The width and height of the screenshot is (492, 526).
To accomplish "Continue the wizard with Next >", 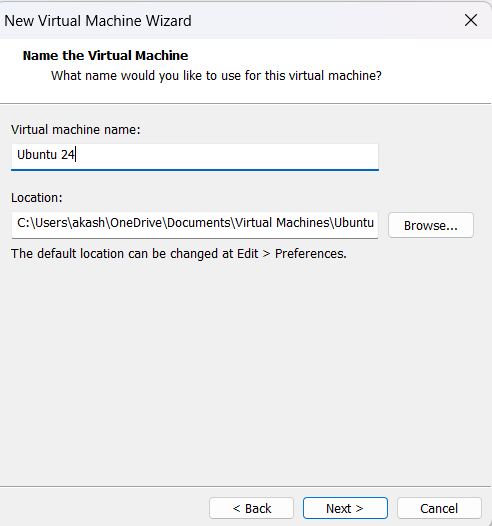I will [345, 508].
